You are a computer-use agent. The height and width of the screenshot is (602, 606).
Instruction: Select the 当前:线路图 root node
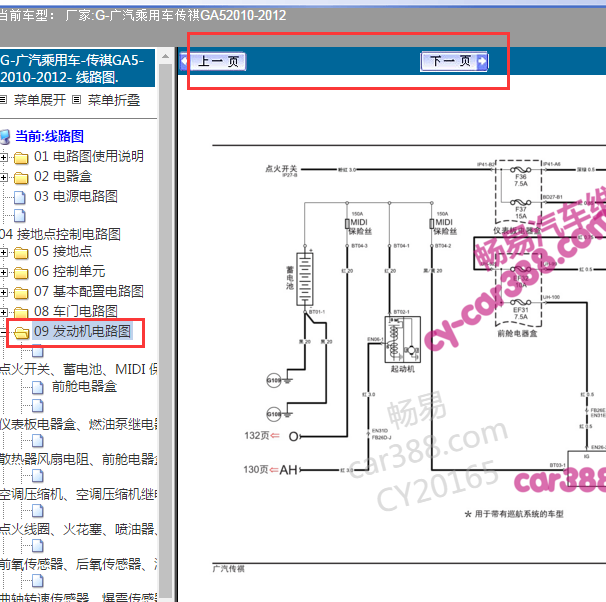tap(49, 136)
